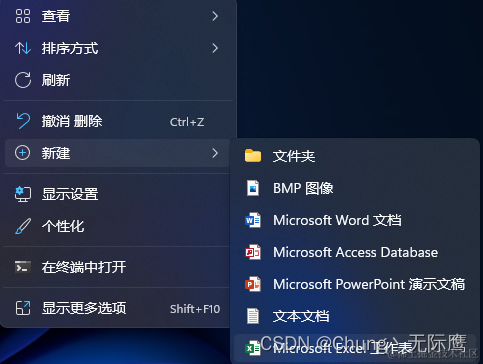Create a new BMP 图像
The width and height of the screenshot is (483, 364).
[355, 188]
